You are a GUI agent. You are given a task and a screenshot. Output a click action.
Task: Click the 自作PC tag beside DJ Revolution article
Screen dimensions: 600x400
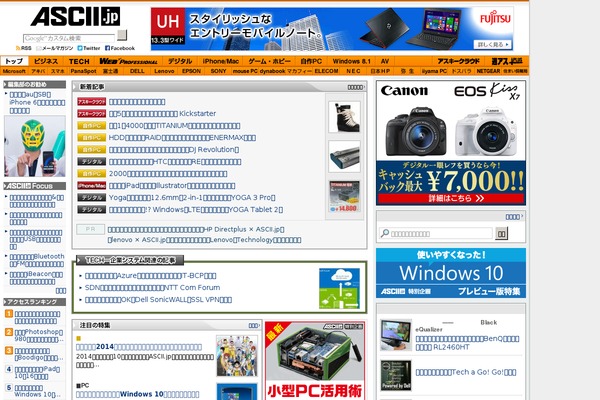(91, 150)
